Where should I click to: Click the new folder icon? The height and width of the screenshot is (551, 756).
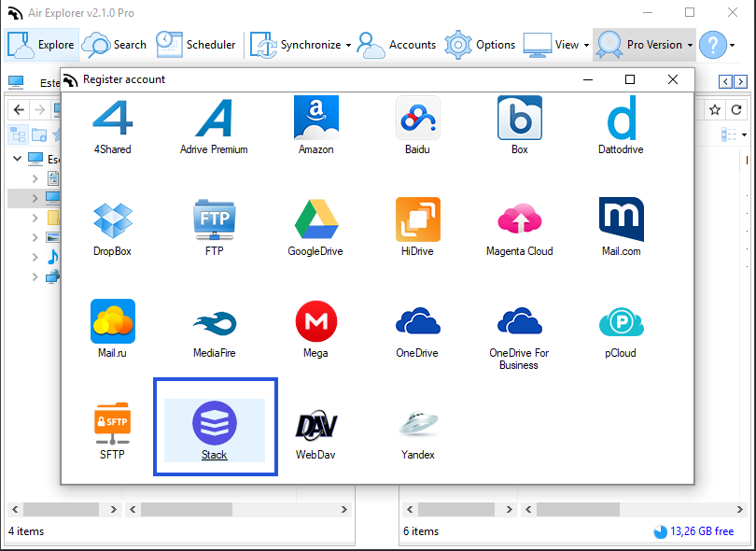[x=39, y=134]
